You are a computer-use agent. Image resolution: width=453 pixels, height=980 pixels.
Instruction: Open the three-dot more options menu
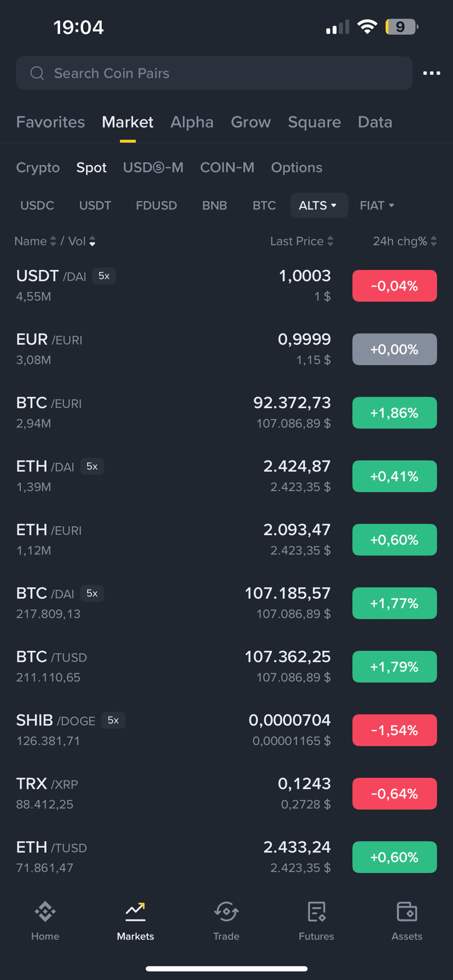[431, 73]
